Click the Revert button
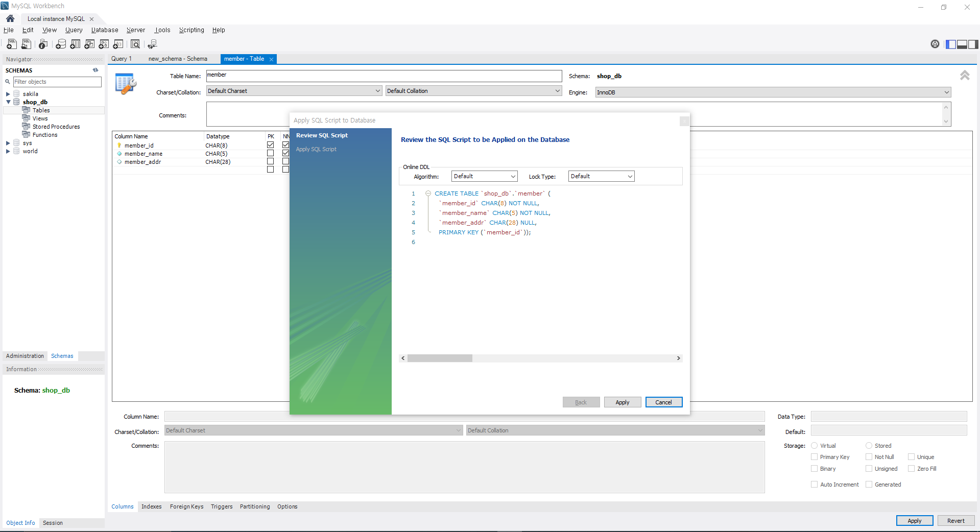980x532 pixels. pyautogui.click(x=956, y=521)
